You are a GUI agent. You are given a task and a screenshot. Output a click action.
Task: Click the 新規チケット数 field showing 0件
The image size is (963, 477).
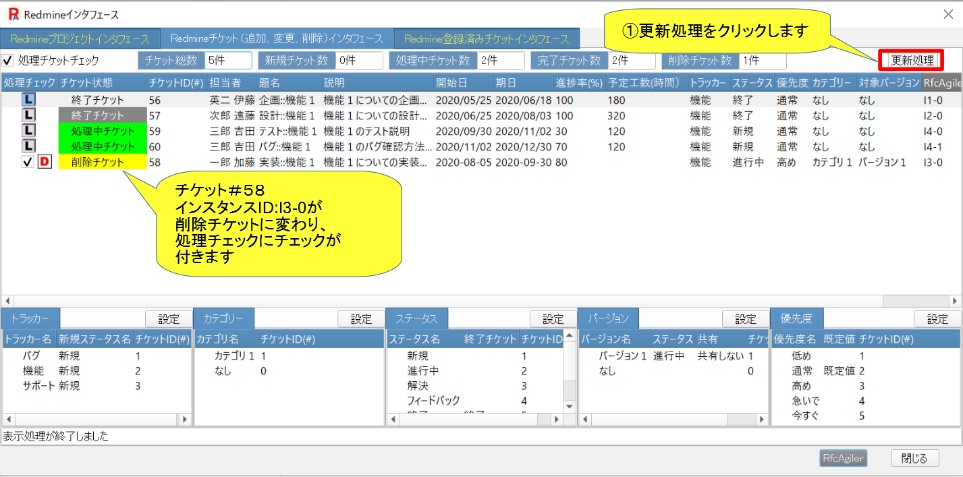pos(358,60)
